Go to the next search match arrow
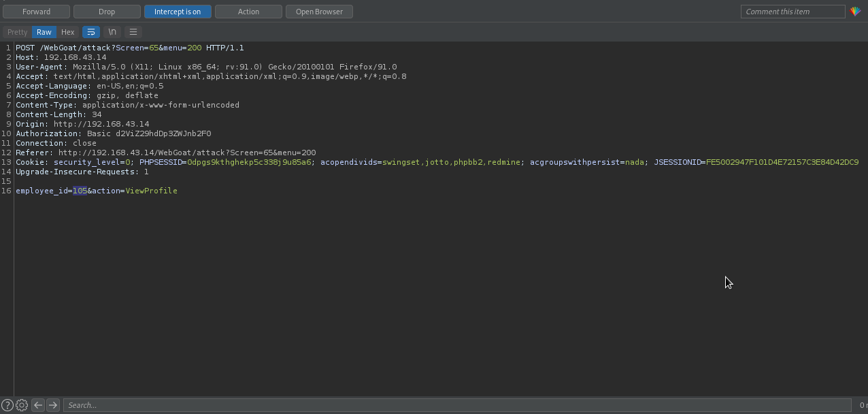Viewport: 868px width, 414px height. [53, 405]
